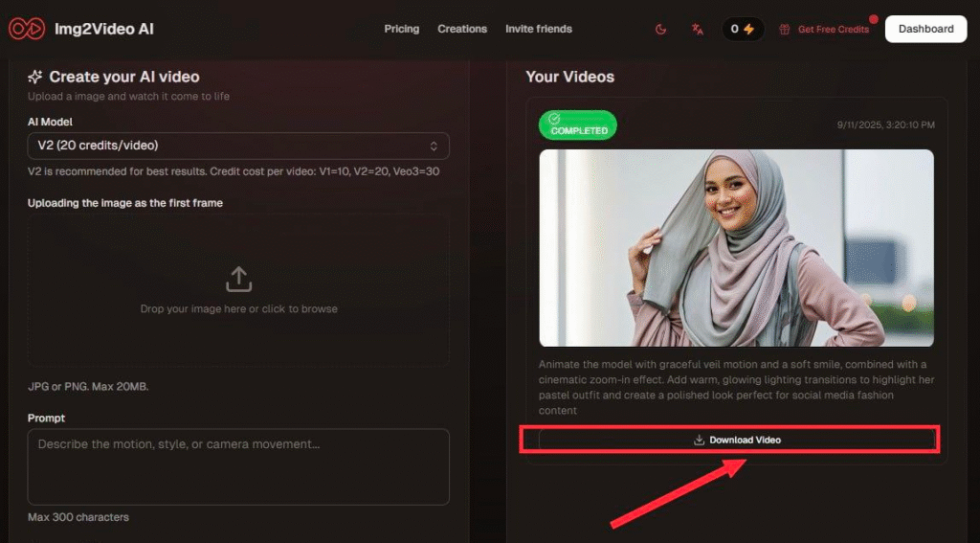Open the Pricing page
Image resolution: width=980 pixels, height=543 pixels.
[402, 29]
